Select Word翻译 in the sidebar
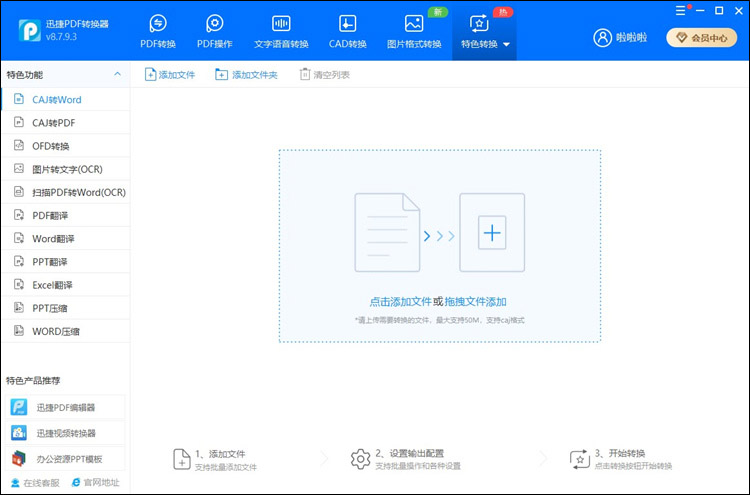The height and width of the screenshot is (495, 750). click(x=66, y=239)
